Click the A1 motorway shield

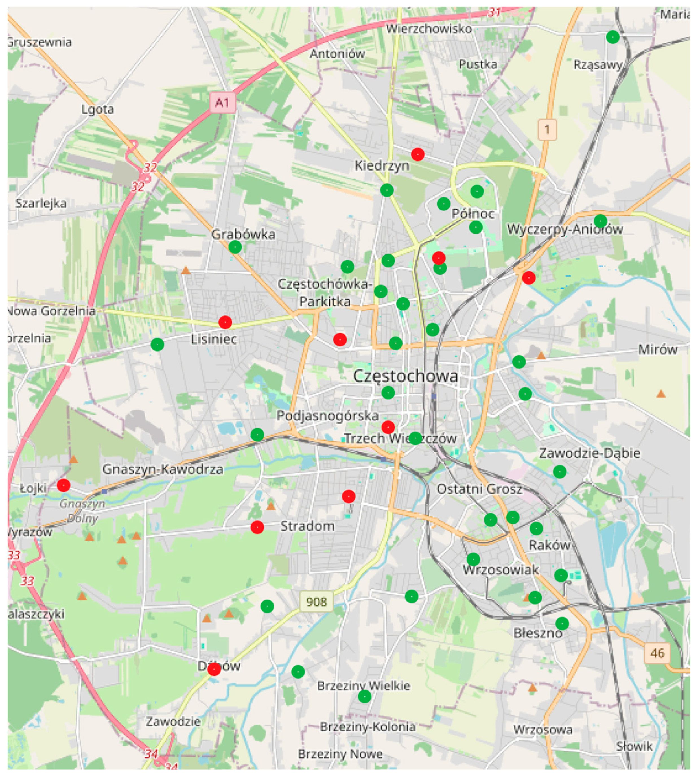point(222,103)
